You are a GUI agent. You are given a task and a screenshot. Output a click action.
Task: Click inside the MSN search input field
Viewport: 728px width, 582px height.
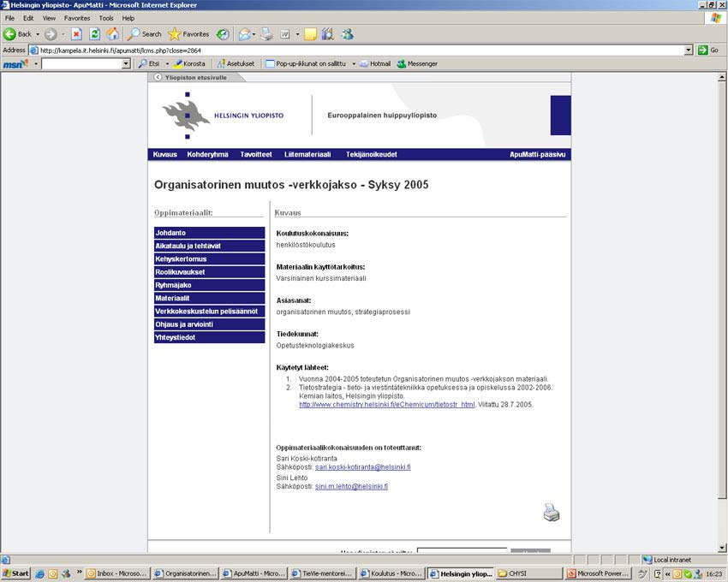[81, 63]
